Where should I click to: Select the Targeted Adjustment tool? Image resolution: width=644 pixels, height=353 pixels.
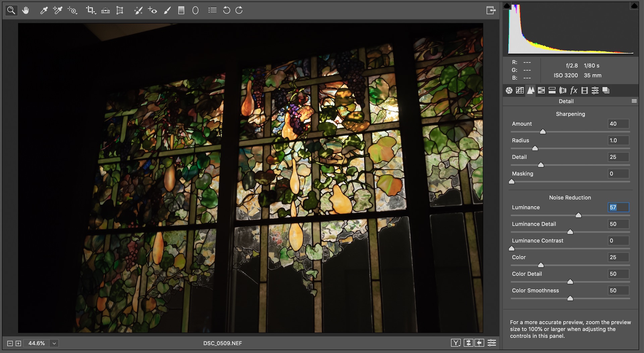(72, 10)
